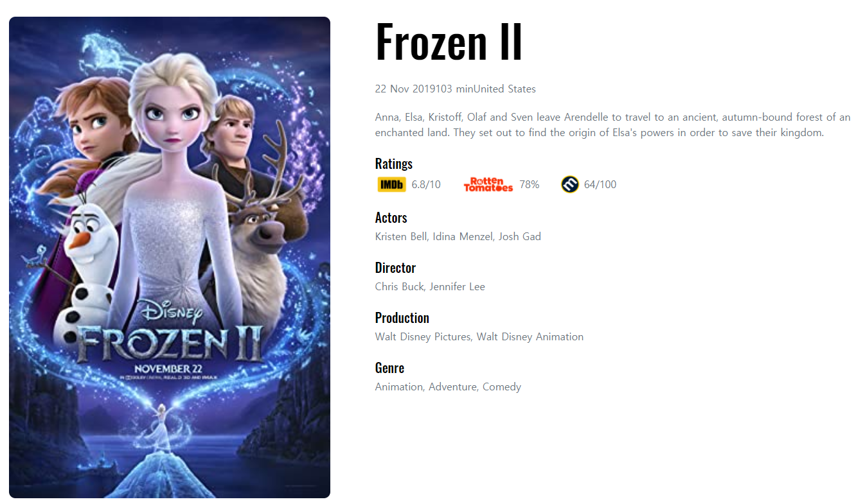This screenshot has width=856, height=504.
Task: Click the Animation, Adventure, Comedy genre text
Action: point(448,387)
